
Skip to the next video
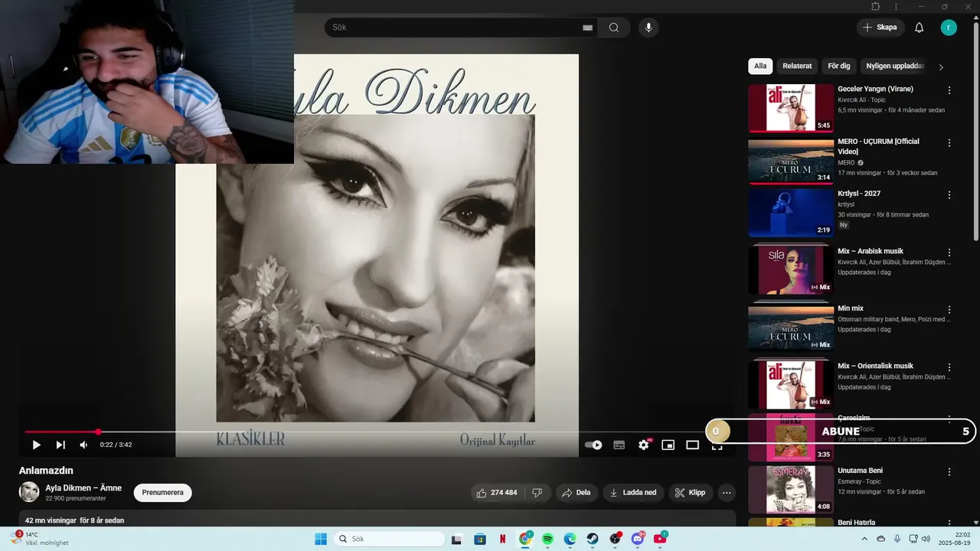60,445
